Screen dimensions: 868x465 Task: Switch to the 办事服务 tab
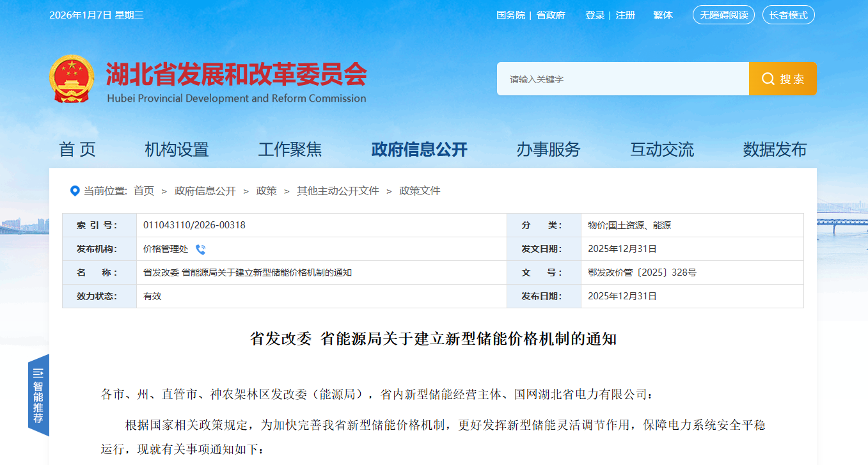click(x=549, y=149)
